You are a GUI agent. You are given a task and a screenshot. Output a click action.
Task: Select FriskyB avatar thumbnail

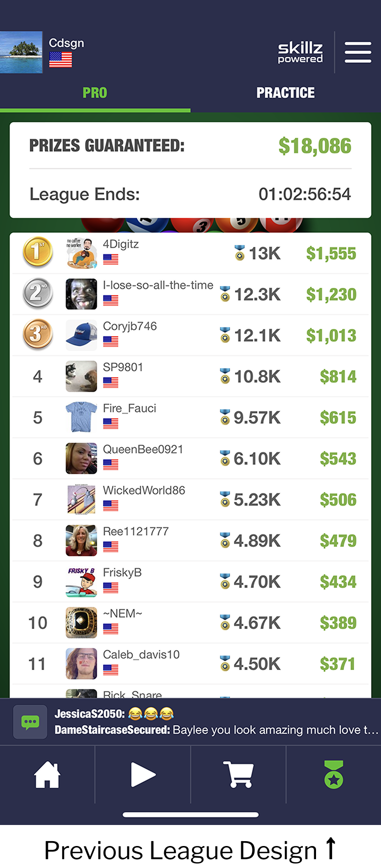click(x=81, y=582)
